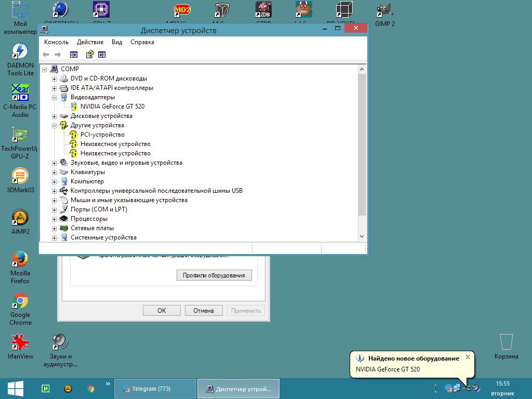This screenshot has height=399, width=532.
Task: Launch AIMP from taskbar quick launch
Action: (68, 389)
